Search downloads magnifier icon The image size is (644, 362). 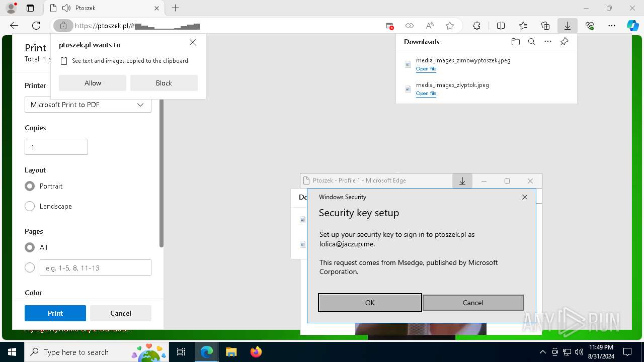tap(532, 42)
